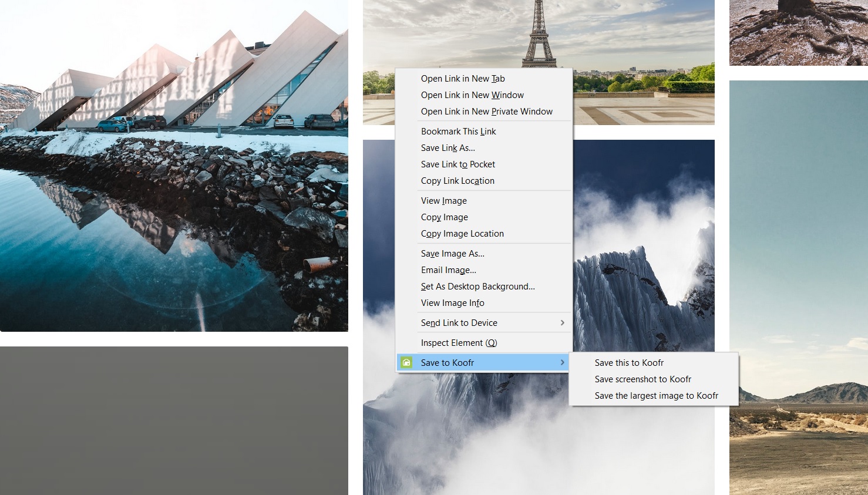
Task: Copy the image to clipboard
Action: 444,217
